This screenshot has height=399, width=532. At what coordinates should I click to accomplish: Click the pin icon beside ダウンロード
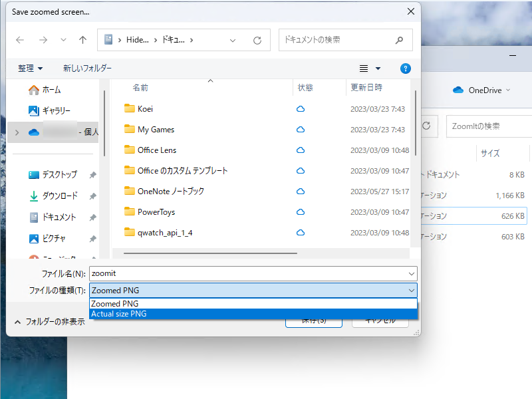(92, 196)
